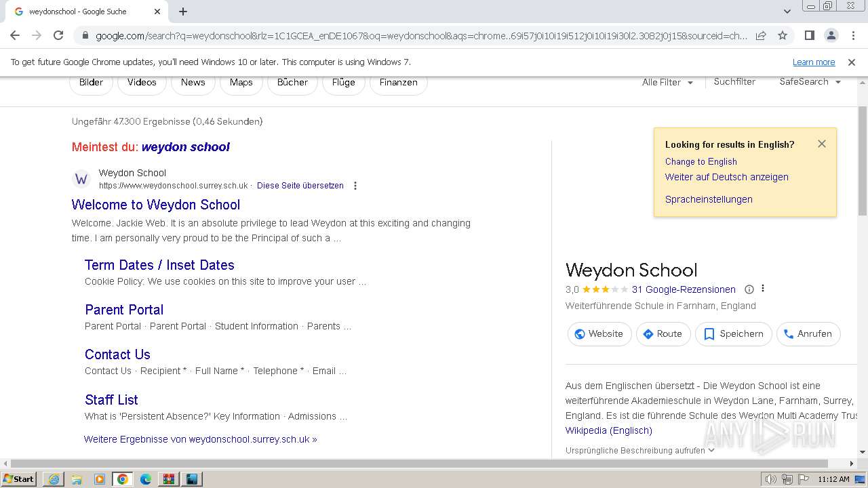The image size is (868, 488).
Task: Click the vertical page scrollbar
Action: point(863,161)
